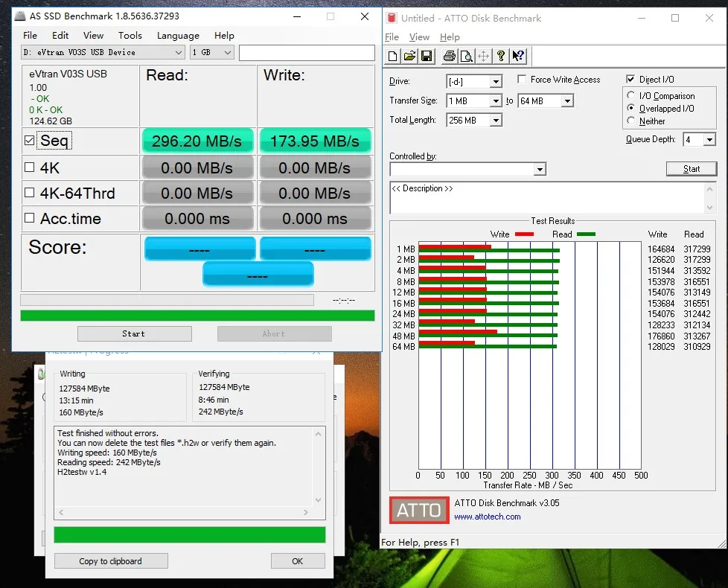This screenshot has width=728, height=588.
Task: Toggle the Direct I/O checkbox
Action: [630, 79]
